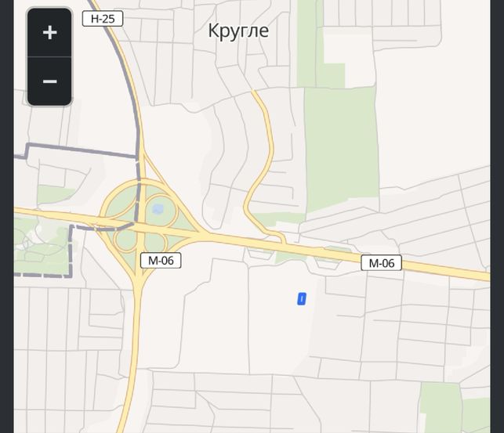Select the M-06 shield on the eastern highway
Viewport: 504px width, 433px height.
click(x=381, y=263)
